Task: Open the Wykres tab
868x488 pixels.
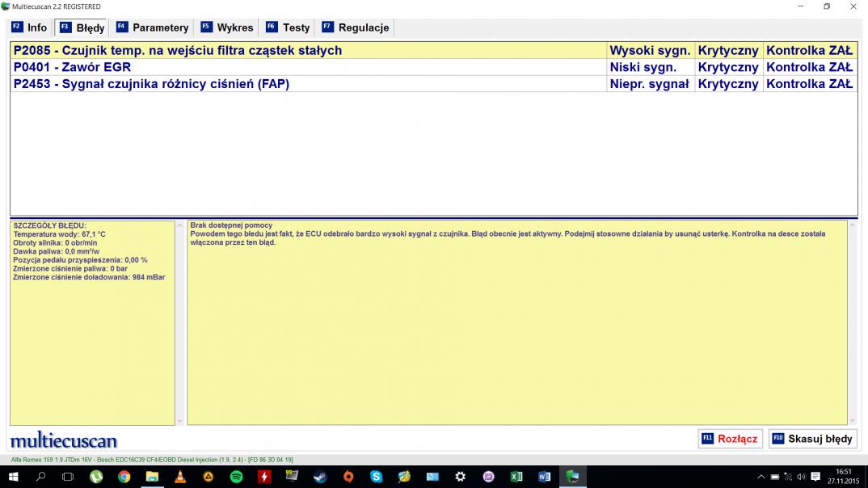Action: pyautogui.click(x=227, y=27)
